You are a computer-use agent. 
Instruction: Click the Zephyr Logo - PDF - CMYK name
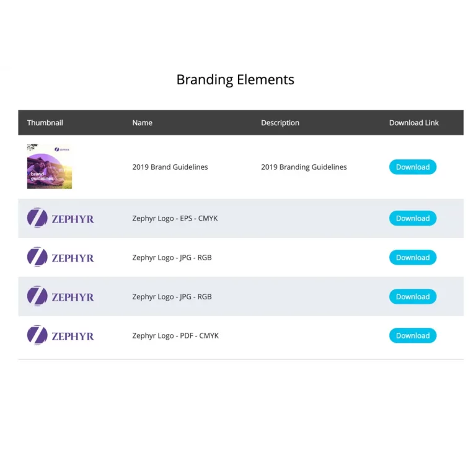tap(175, 335)
